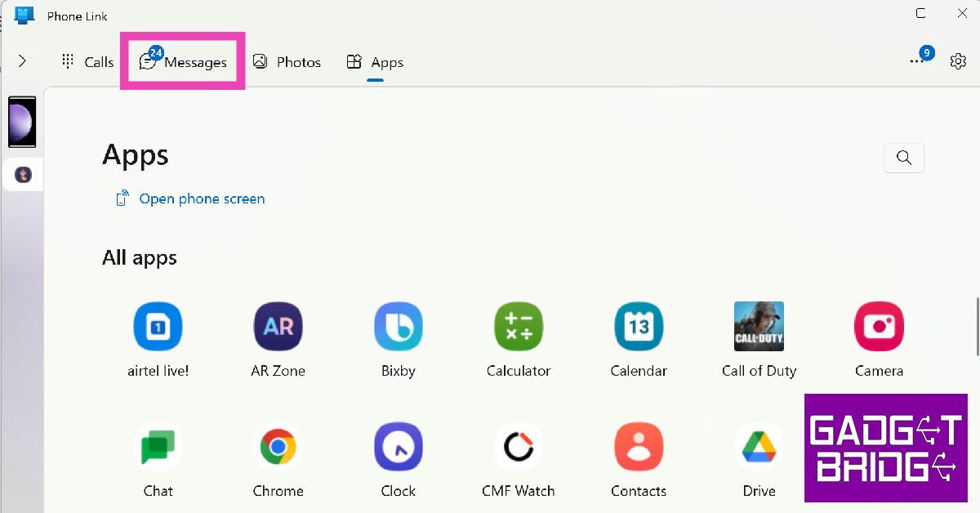The width and height of the screenshot is (980, 513).
Task: Switch to the Calls tab
Action: [x=88, y=62]
